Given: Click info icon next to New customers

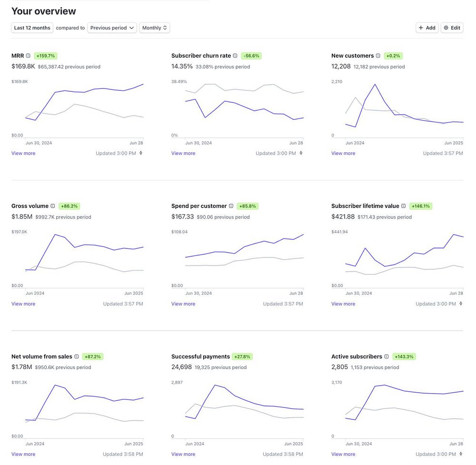Looking at the screenshot, I should [378, 56].
